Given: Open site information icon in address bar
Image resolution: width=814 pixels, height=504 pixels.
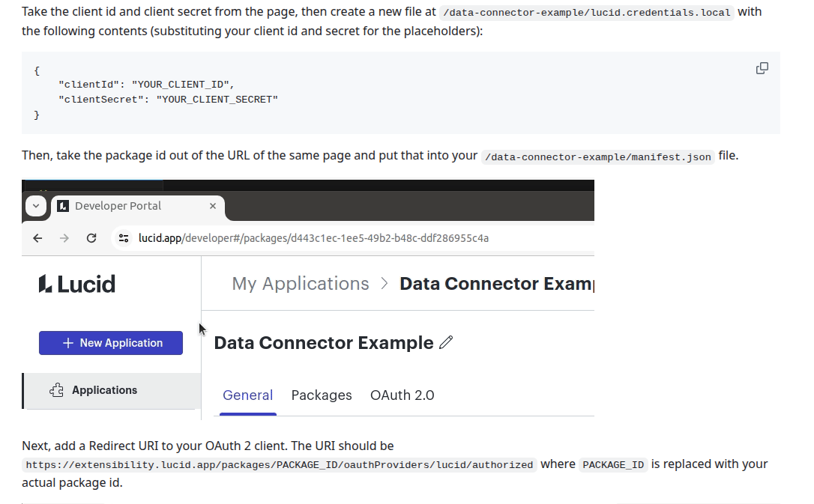Looking at the screenshot, I should pos(124,238).
